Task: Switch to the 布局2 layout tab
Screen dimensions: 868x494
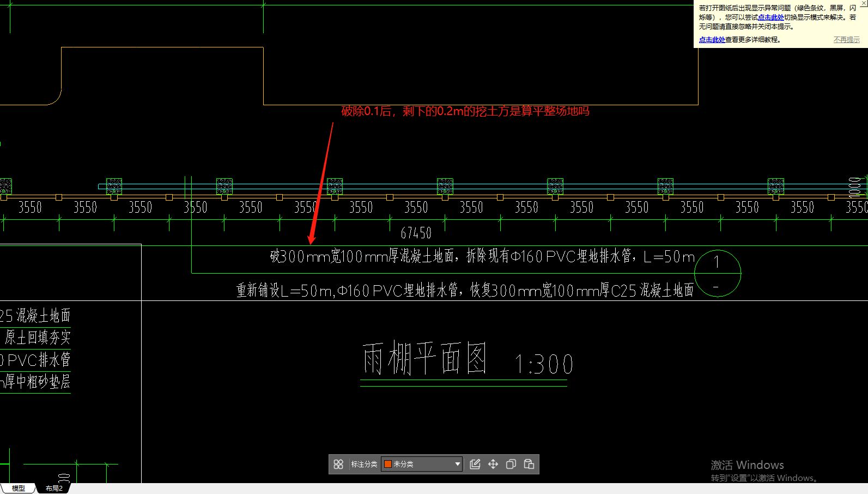Action: tap(54, 488)
